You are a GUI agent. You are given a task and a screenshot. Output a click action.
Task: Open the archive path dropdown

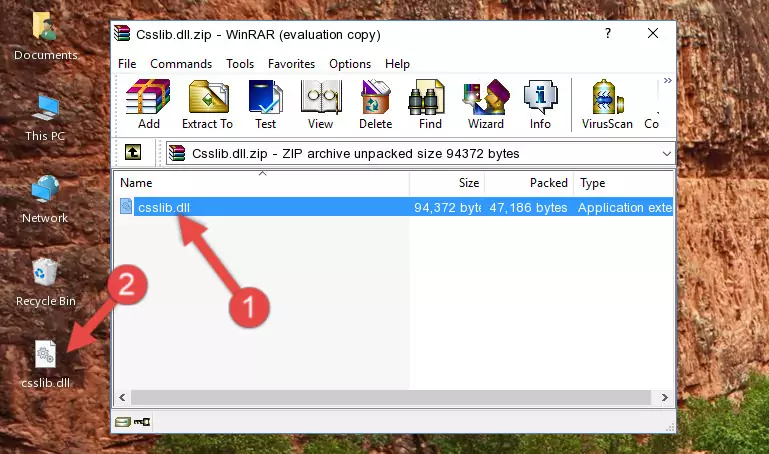[x=666, y=153]
